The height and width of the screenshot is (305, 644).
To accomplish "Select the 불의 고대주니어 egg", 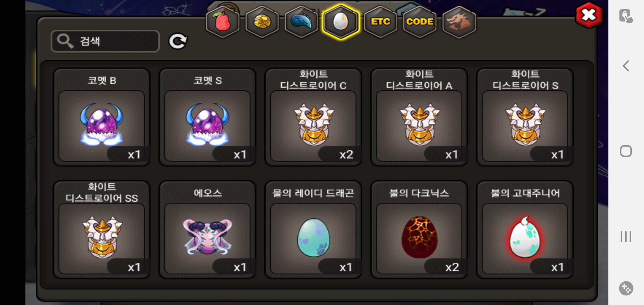I will pos(525,230).
